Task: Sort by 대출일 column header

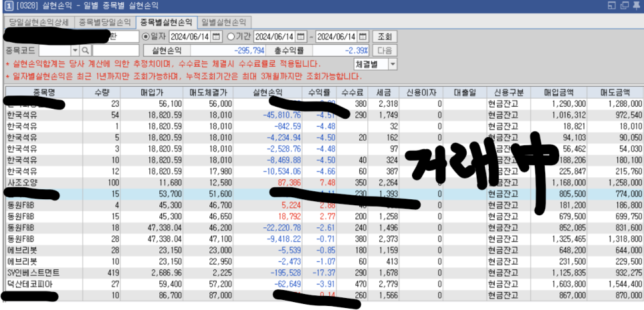Action: point(466,92)
